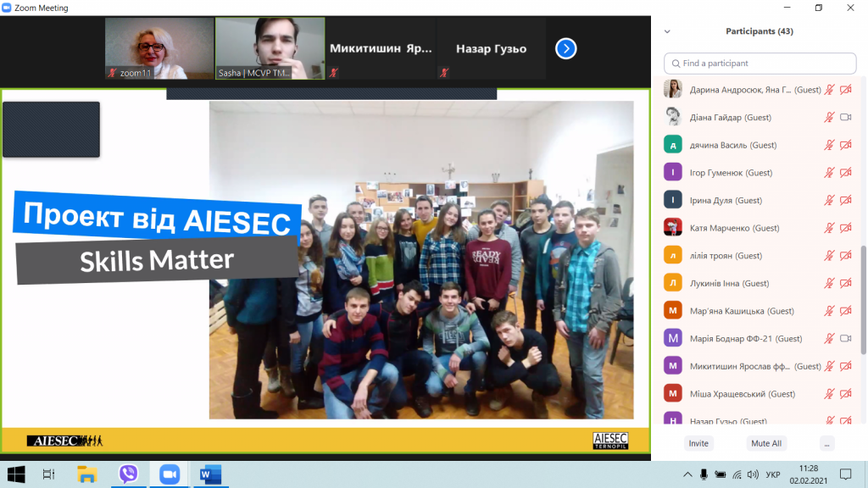
Task: Open Word from the taskbar
Action: 209,474
